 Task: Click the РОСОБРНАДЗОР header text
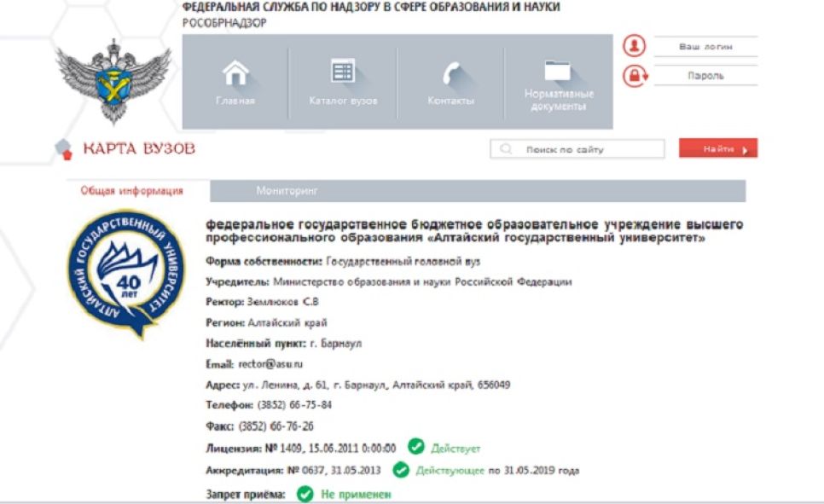224,22
